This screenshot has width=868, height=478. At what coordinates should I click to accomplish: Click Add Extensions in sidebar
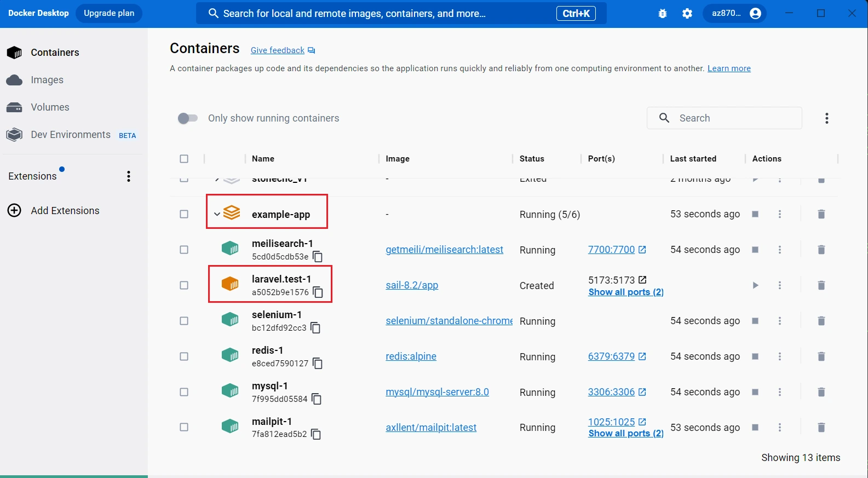tap(54, 211)
